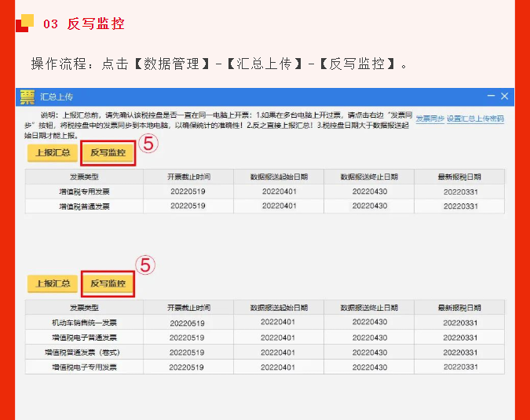Select the 增值税专用发票 row label
530x420 pixels.
85,192
